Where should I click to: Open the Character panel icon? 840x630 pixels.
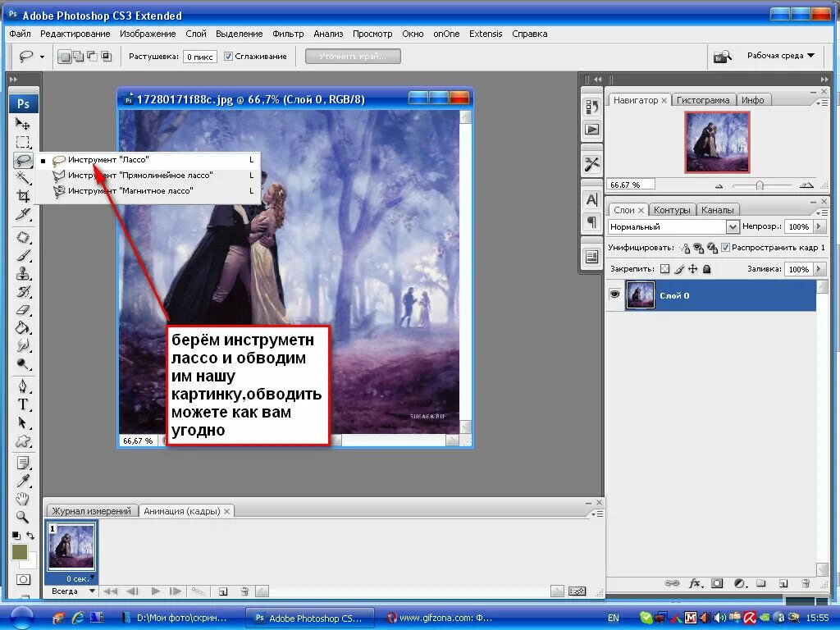tap(592, 200)
